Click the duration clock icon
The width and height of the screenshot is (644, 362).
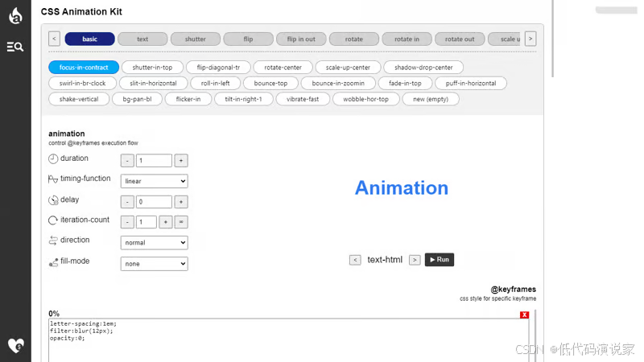(53, 158)
